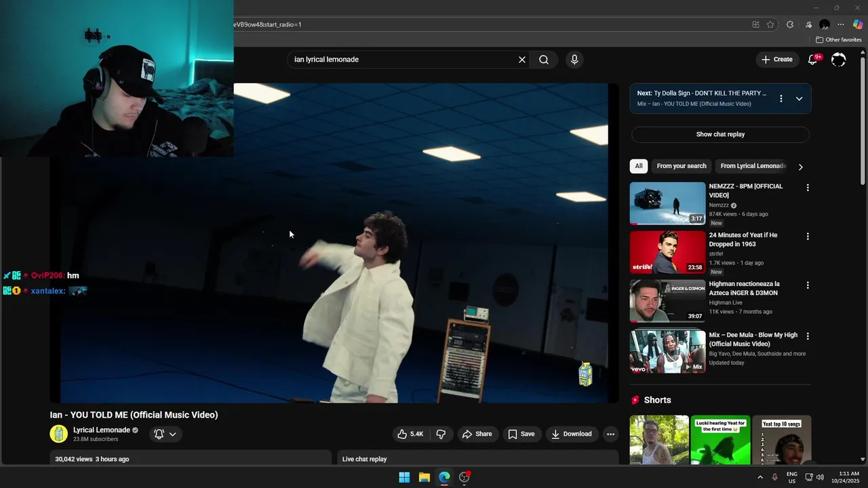Start voice search with microphone icon

tap(574, 60)
